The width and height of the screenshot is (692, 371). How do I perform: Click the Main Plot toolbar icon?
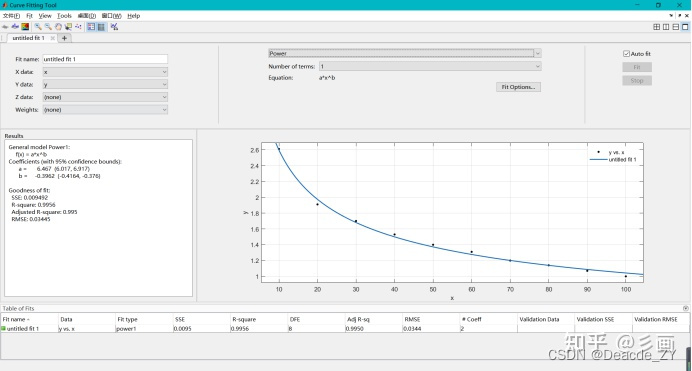5,27
